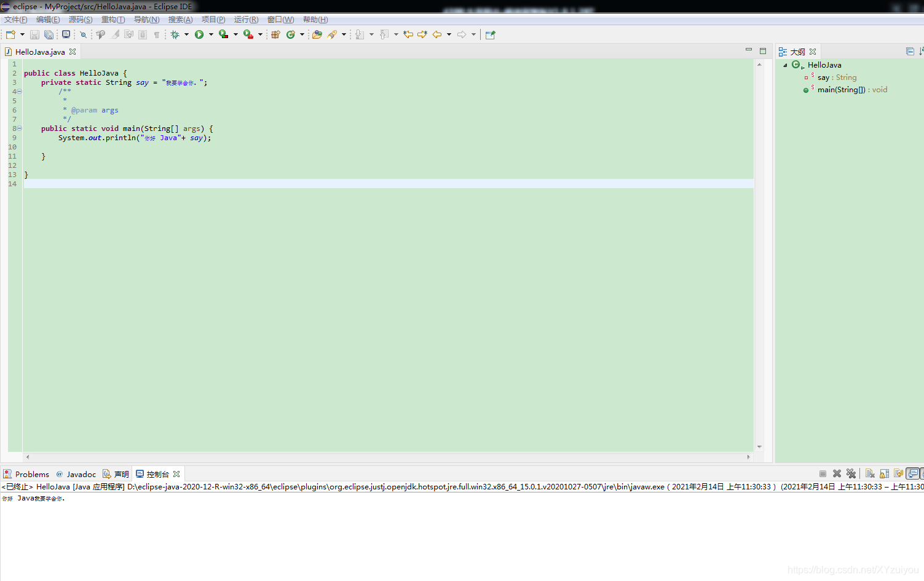Open the Back history dropdown arrow
Screen dimensions: 924x581
pos(449,34)
